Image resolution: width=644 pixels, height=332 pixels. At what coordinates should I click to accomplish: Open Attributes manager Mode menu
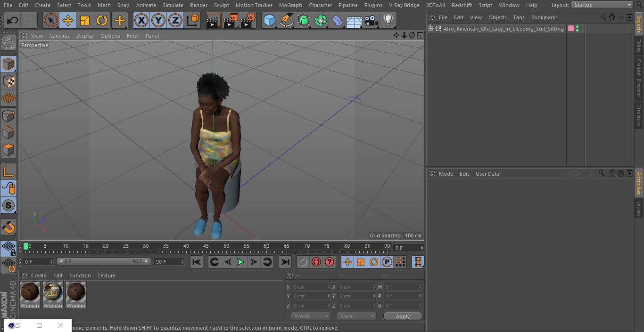446,174
